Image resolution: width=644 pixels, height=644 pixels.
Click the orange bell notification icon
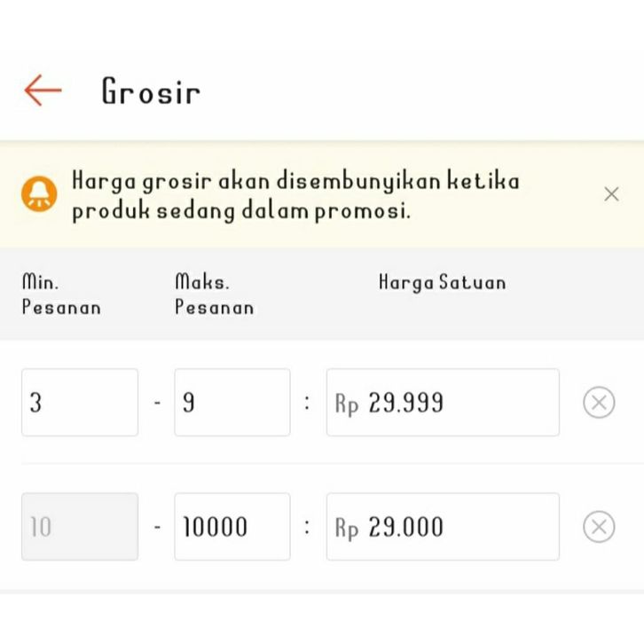click(39, 193)
